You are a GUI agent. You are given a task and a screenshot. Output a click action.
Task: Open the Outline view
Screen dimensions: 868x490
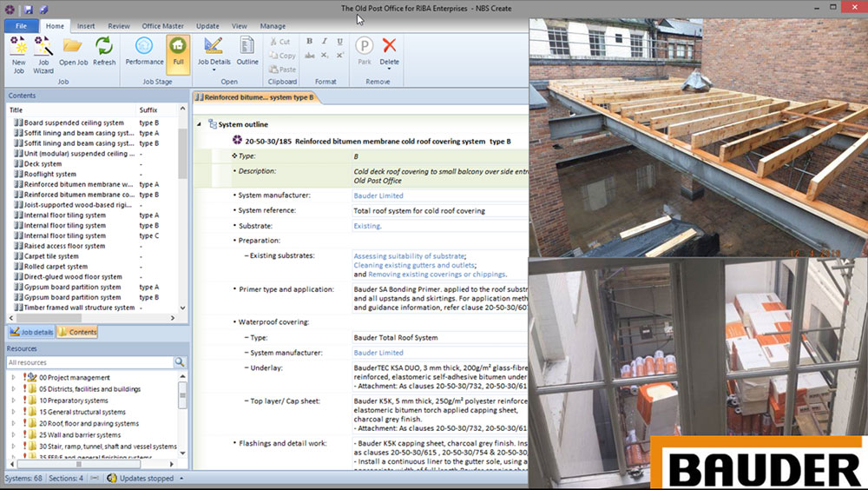(247, 51)
